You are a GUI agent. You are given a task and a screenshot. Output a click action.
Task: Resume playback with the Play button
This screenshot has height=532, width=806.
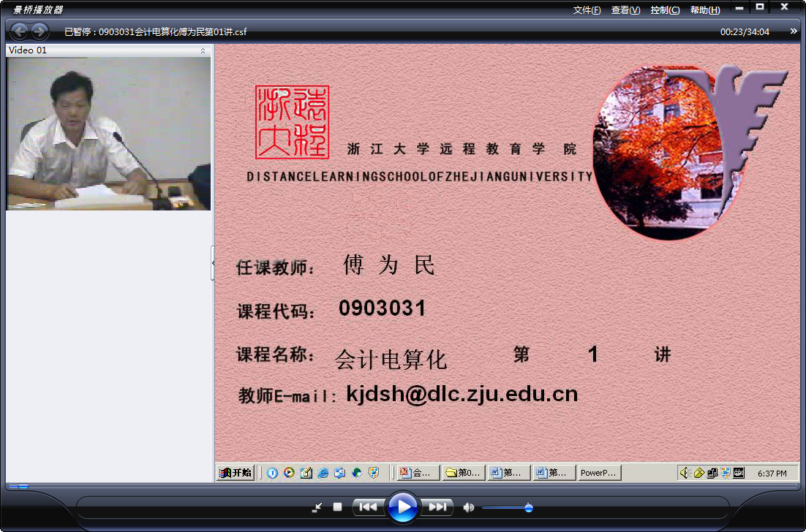(x=402, y=507)
